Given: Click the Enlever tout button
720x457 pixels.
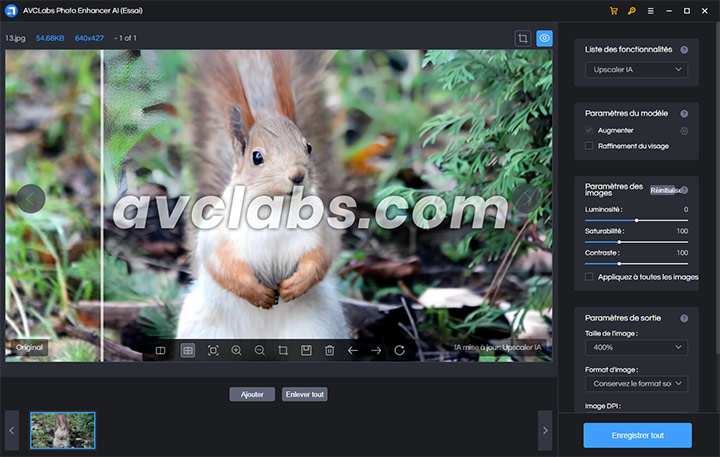Looking at the screenshot, I should coord(304,394).
